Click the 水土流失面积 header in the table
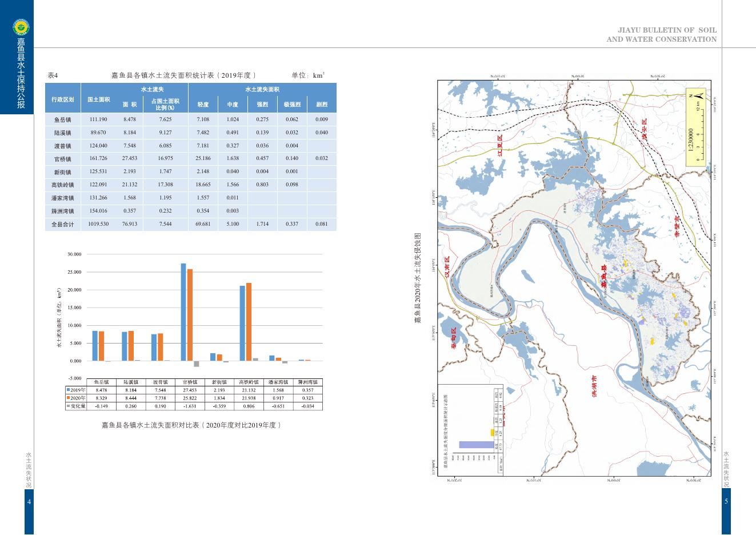The height and width of the screenshot is (535, 756). tap(262, 90)
